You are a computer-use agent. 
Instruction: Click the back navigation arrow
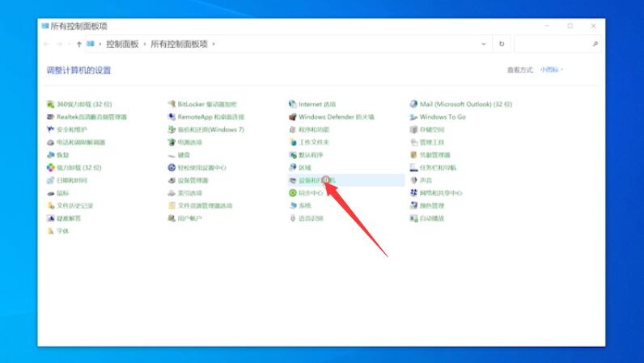pos(46,44)
